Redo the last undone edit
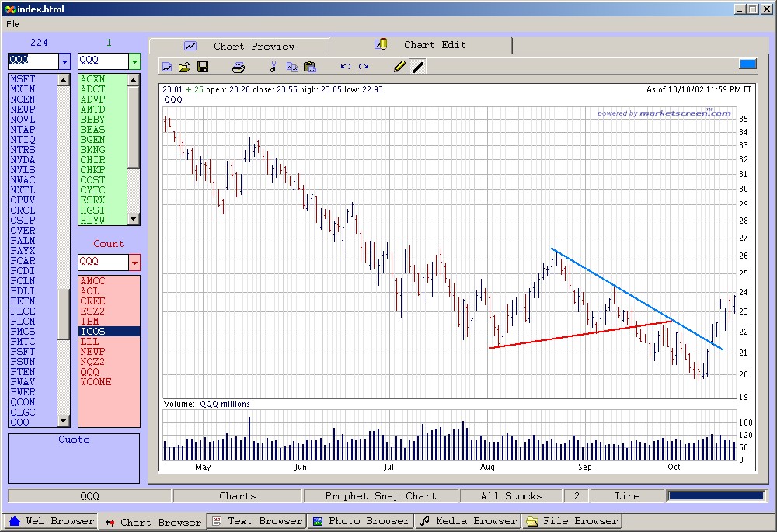Screen dimensions: 777x532 click(364, 66)
